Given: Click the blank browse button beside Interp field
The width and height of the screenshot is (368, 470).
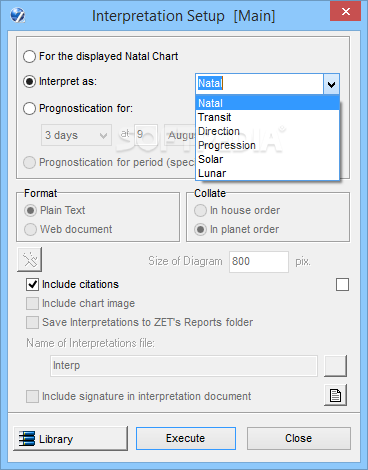Looking at the screenshot, I should 335,366.
